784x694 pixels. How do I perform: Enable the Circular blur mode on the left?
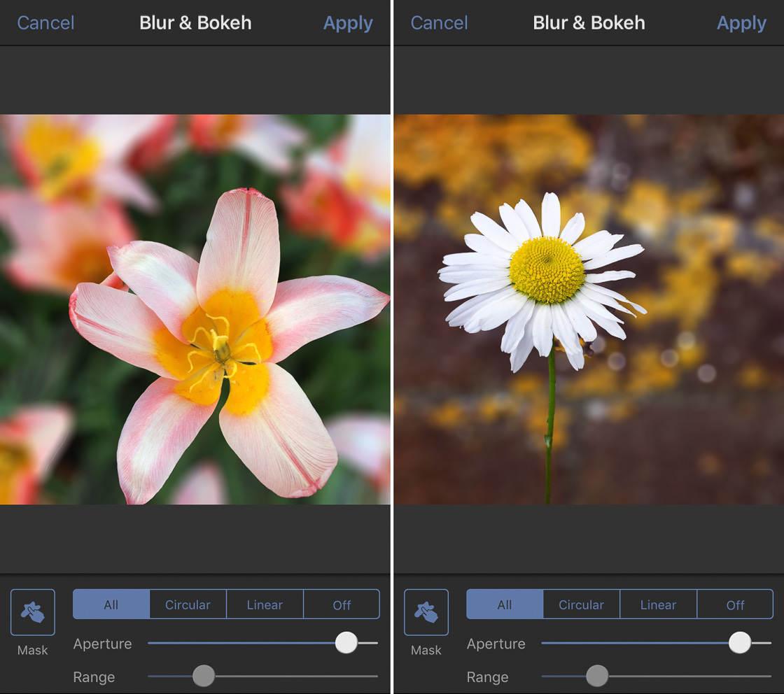point(188,604)
